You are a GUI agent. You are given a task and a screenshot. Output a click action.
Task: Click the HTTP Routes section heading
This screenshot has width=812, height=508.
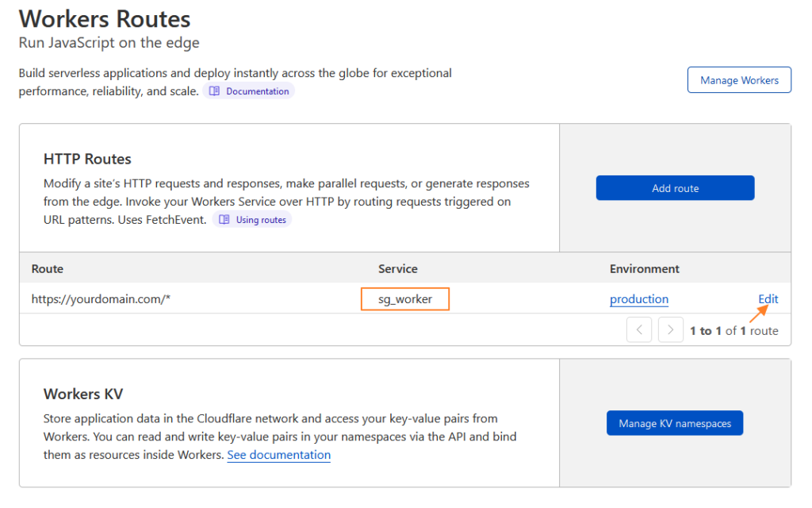coord(87,160)
